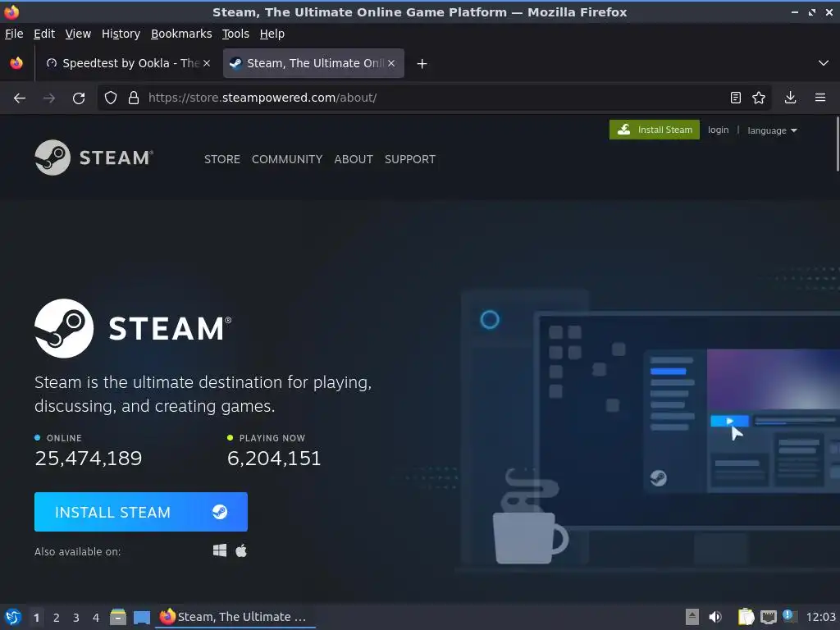Select the Steam, The Ultimate Online tab

[x=313, y=63]
